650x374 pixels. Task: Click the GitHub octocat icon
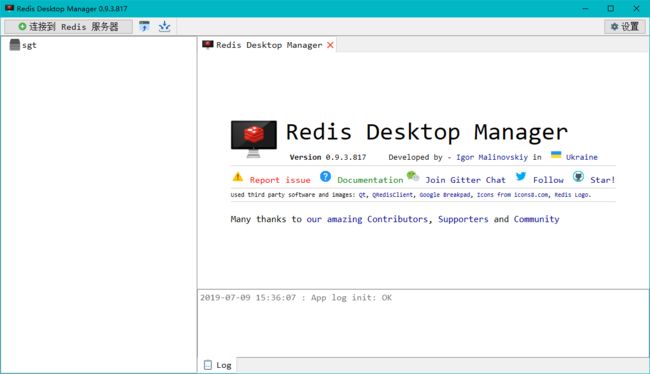[x=578, y=177]
